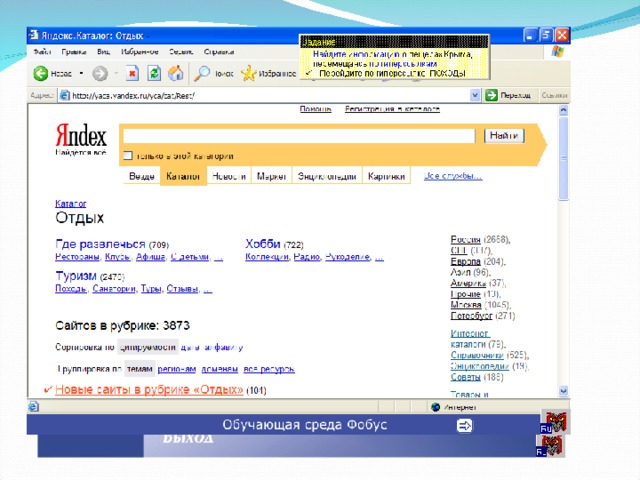Filter by the Москва region link
Viewport: 640px width, 480px height.
coord(466,305)
